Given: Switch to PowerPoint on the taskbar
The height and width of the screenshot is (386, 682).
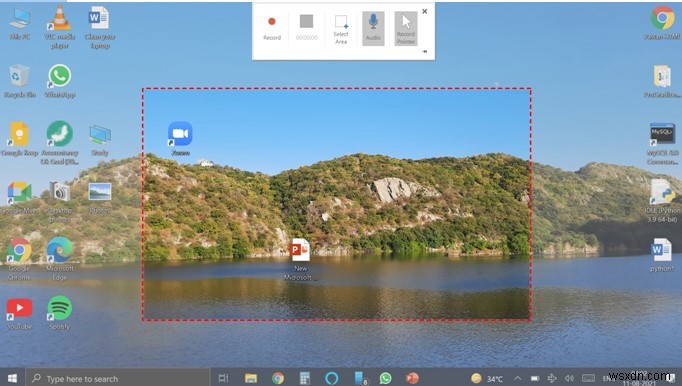Looking at the screenshot, I should coord(412,378).
